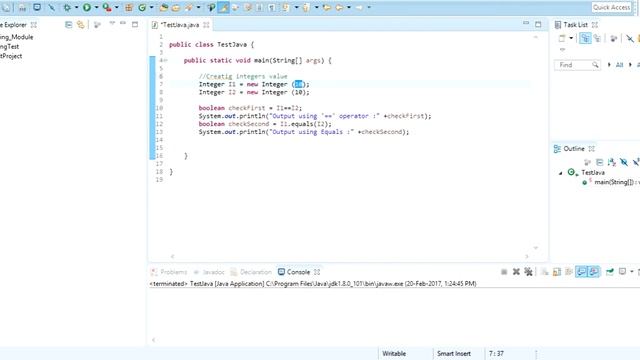640x360 pixels.
Task: Open the External Tools dropdown arrow
Action: tap(117, 7)
